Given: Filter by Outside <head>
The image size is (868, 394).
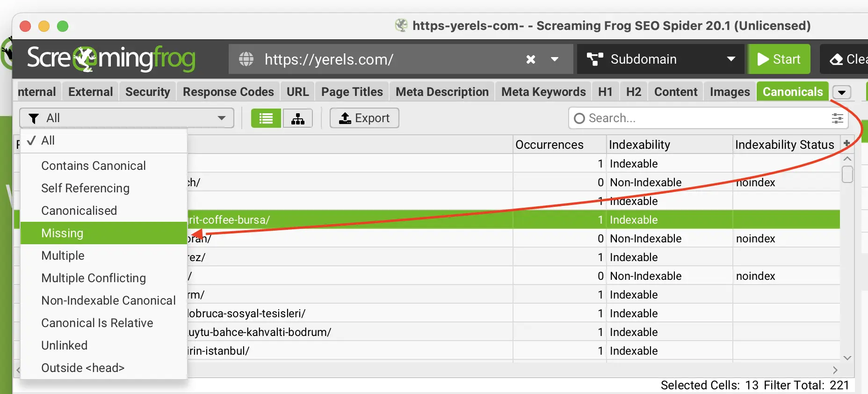Looking at the screenshot, I should click(x=104, y=368).
